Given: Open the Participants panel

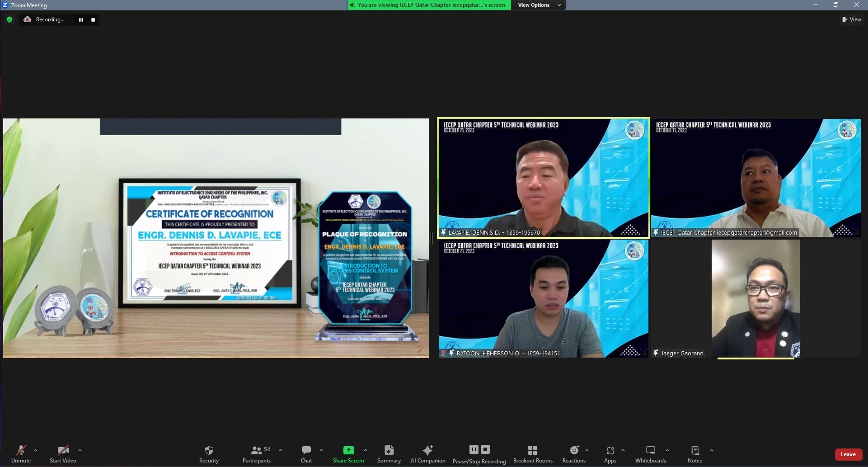Looking at the screenshot, I should click(257, 454).
